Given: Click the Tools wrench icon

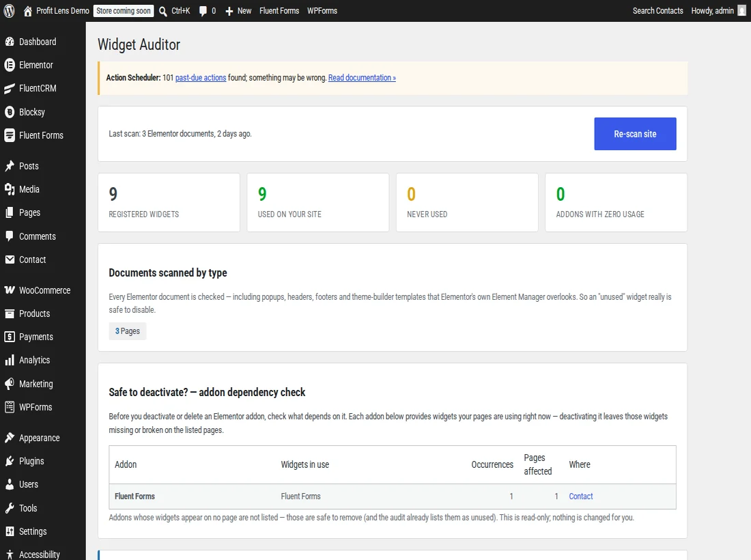Looking at the screenshot, I should 10,508.
